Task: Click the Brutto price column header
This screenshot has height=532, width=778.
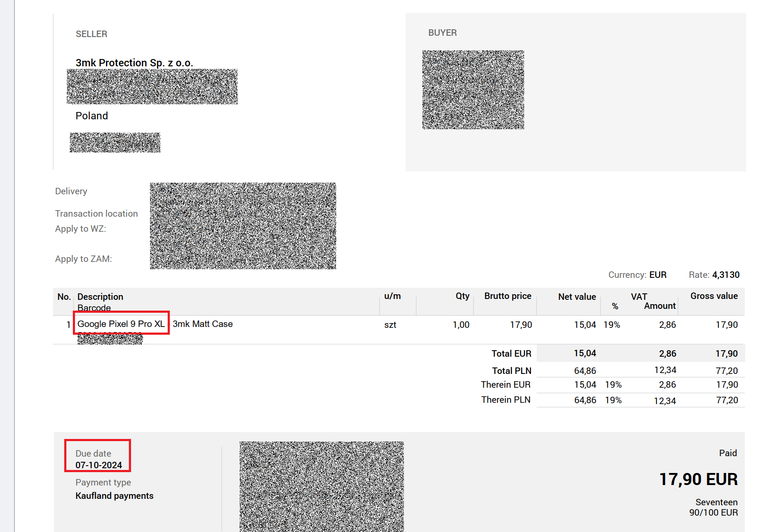Action: pos(507,296)
